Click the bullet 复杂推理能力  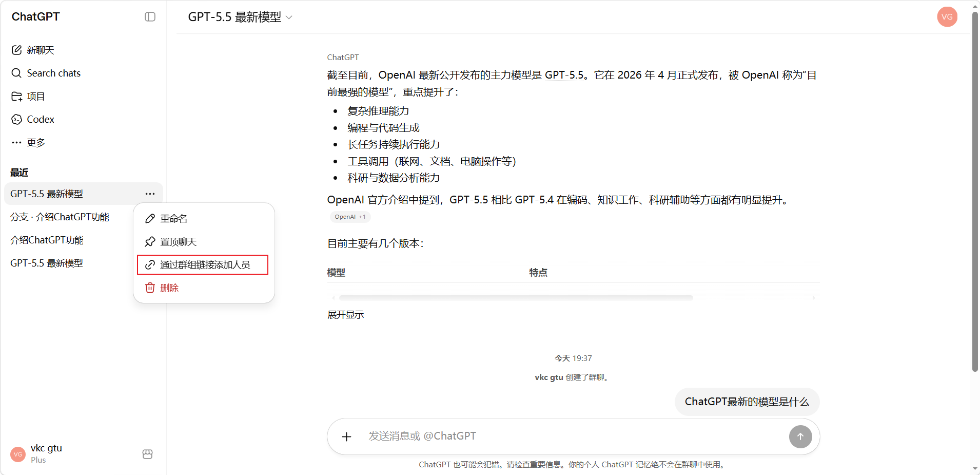pos(378,111)
